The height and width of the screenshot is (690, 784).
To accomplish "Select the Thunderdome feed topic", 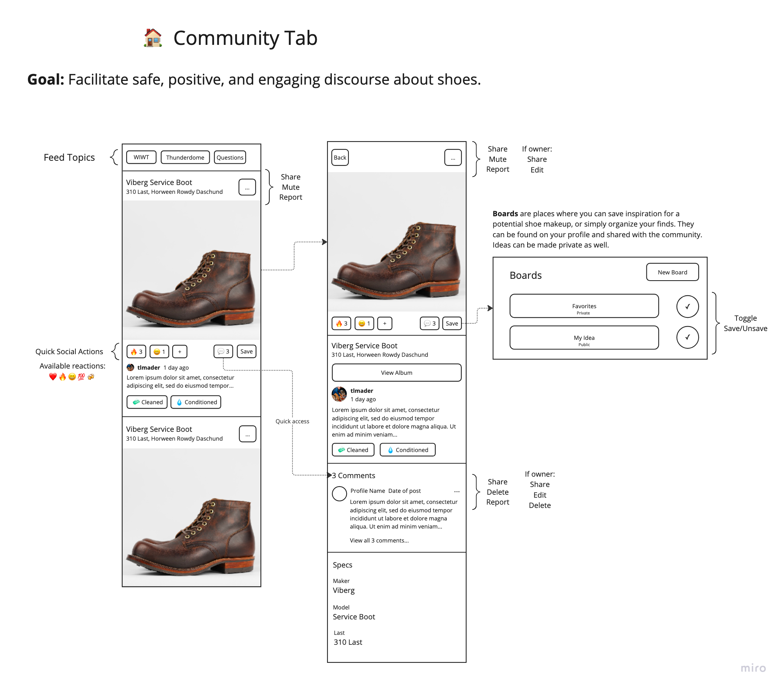I will point(185,157).
